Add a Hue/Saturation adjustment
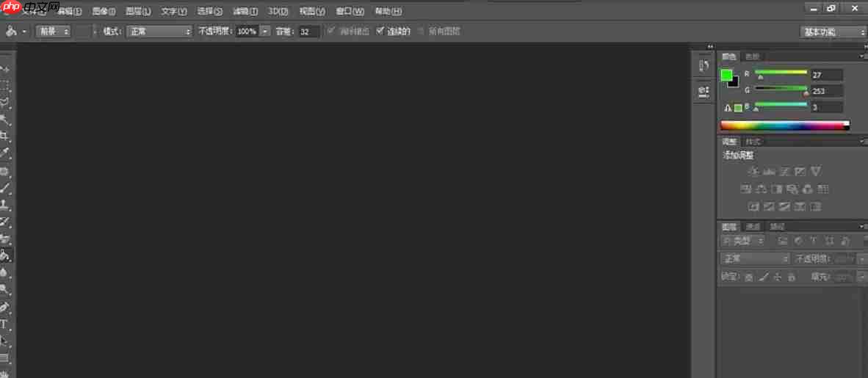The height and width of the screenshot is (378, 868). (745, 189)
